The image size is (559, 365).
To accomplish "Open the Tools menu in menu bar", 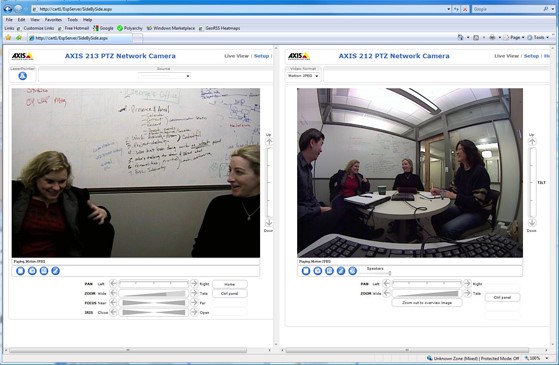I will click(x=72, y=20).
